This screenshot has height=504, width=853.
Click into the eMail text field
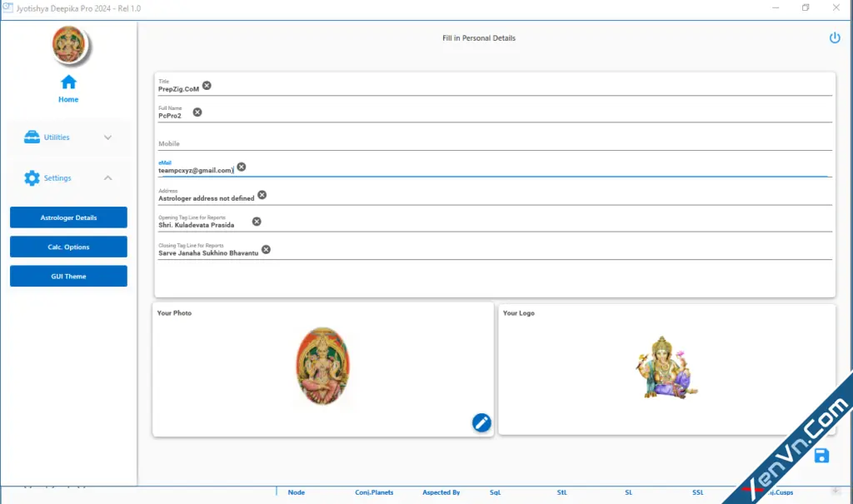495,167
